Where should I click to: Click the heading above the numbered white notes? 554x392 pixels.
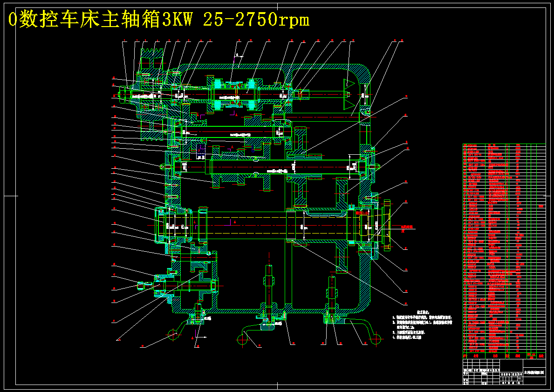click(423, 312)
